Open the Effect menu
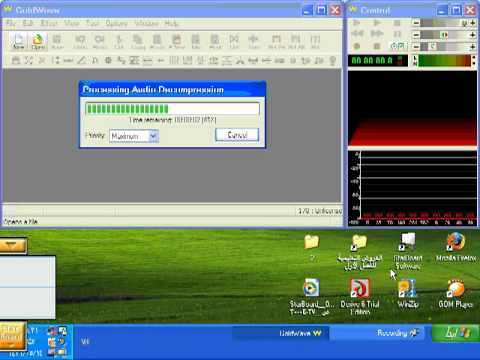The height and width of the screenshot is (360, 480). point(49,23)
